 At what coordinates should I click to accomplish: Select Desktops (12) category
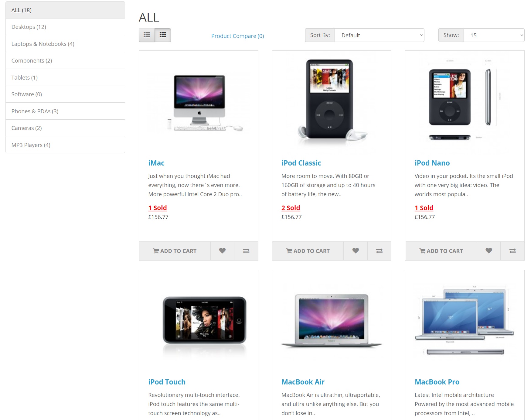pyautogui.click(x=65, y=27)
